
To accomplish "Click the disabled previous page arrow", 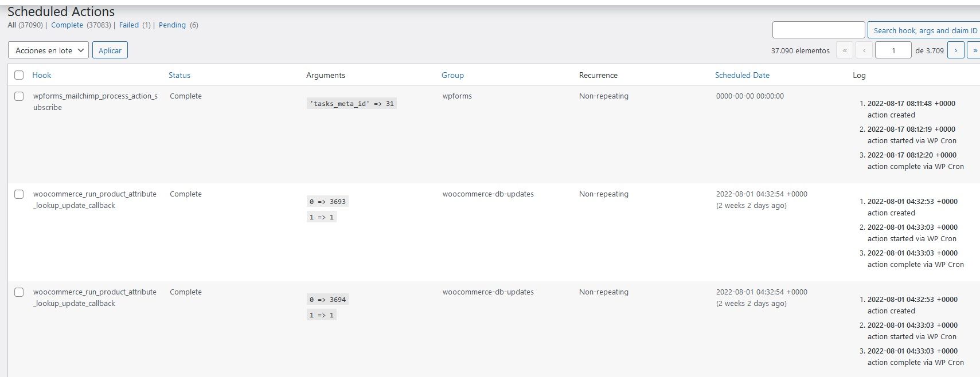I will [864, 50].
